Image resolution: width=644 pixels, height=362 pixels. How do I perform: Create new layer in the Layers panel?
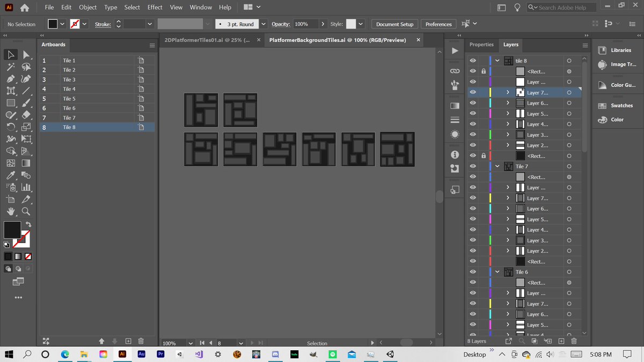point(561,341)
